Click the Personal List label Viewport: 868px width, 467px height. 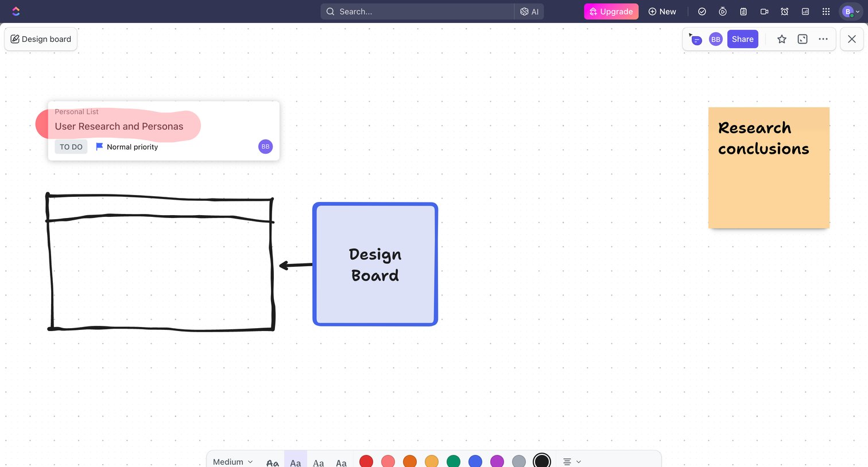(76, 112)
